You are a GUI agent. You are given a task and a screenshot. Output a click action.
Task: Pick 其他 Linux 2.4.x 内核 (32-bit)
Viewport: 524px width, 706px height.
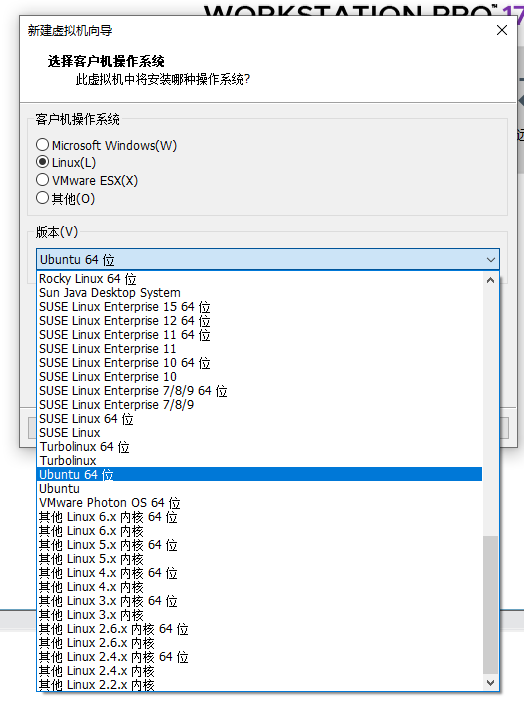pos(260,670)
